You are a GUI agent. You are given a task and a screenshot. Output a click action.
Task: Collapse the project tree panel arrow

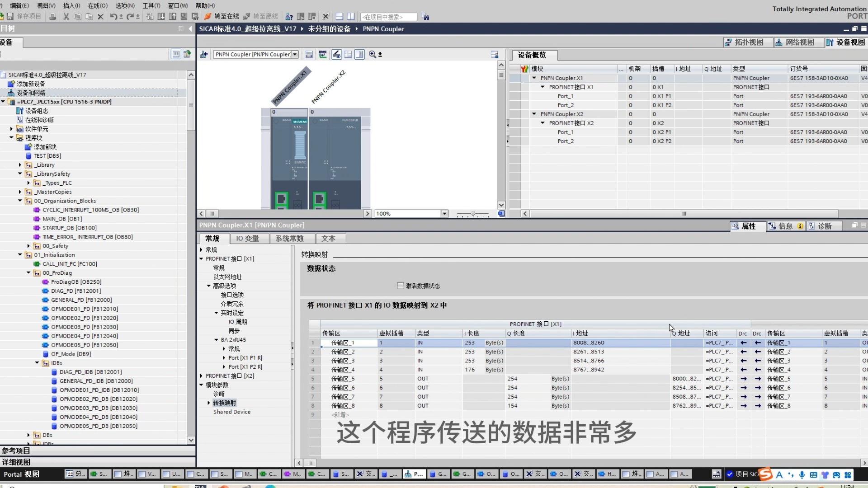click(190, 28)
